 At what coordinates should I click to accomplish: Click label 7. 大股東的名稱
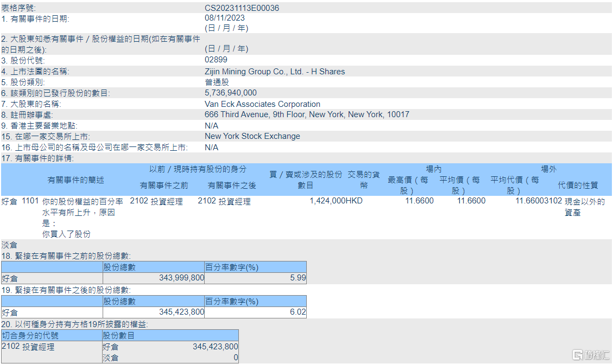31,104
